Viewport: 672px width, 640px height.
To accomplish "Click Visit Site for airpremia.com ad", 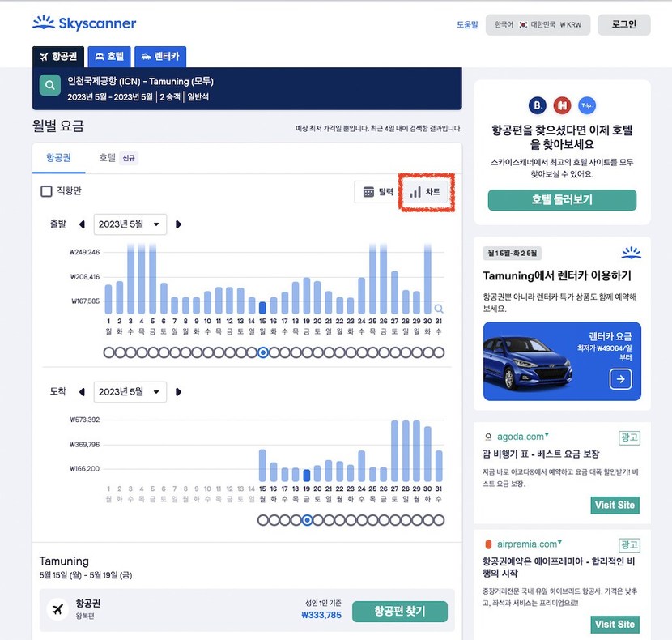I will pyautogui.click(x=615, y=625).
